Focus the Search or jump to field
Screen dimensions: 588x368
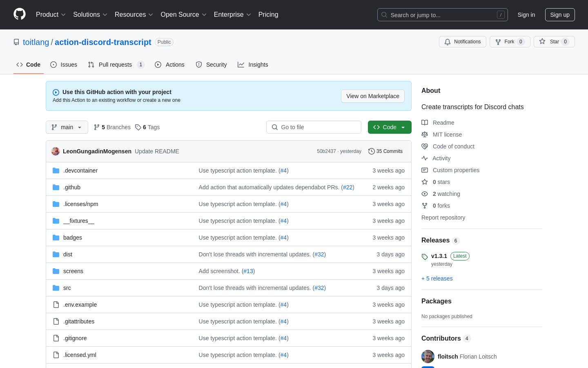click(x=443, y=15)
